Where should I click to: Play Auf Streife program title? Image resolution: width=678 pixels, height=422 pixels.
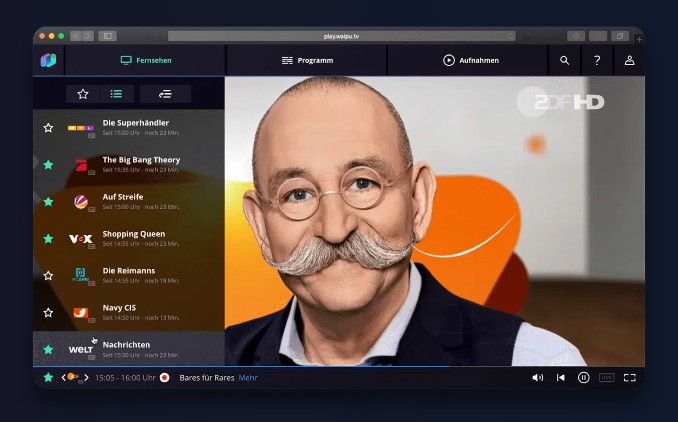coord(123,197)
